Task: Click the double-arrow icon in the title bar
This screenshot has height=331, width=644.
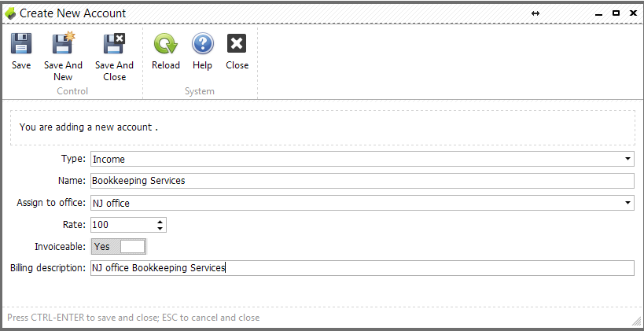Action: coord(535,13)
